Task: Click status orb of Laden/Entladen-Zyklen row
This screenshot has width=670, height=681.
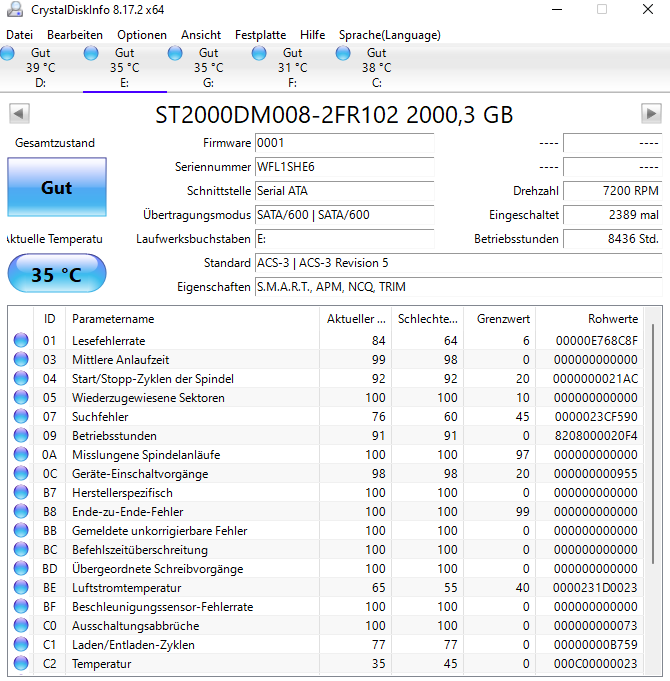Action: tap(21, 644)
